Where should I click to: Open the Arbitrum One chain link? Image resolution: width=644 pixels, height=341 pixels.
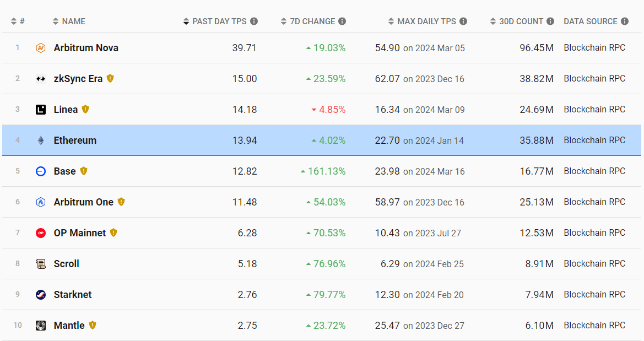click(84, 202)
